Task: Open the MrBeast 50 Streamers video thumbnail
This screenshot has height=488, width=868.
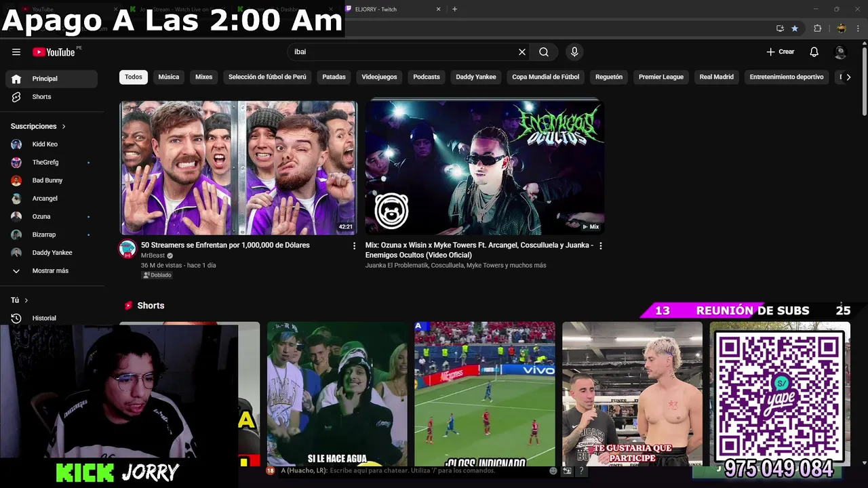Action: [x=239, y=167]
